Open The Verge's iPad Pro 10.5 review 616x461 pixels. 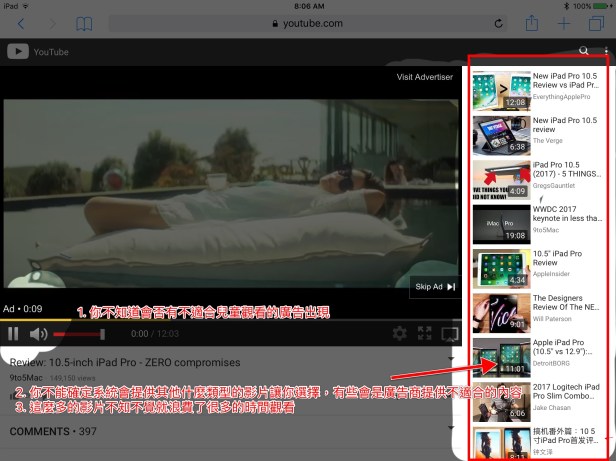(500, 134)
